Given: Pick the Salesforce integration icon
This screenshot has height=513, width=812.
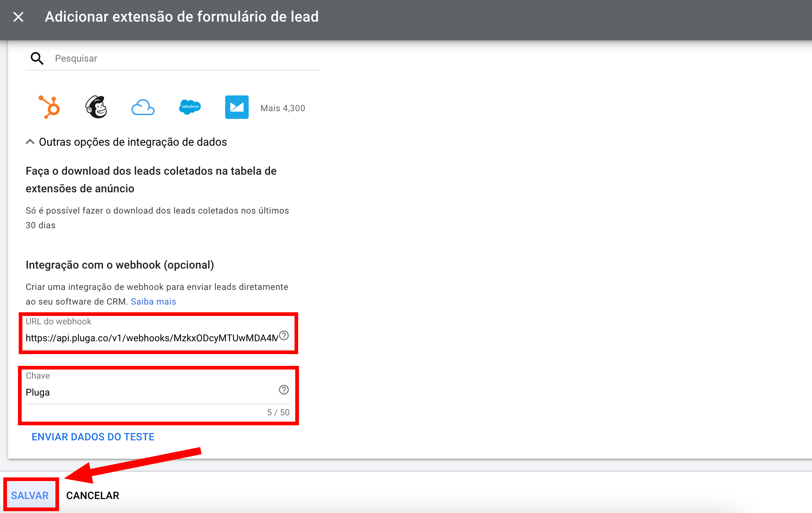Looking at the screenshot, I should tap(190, 107).
